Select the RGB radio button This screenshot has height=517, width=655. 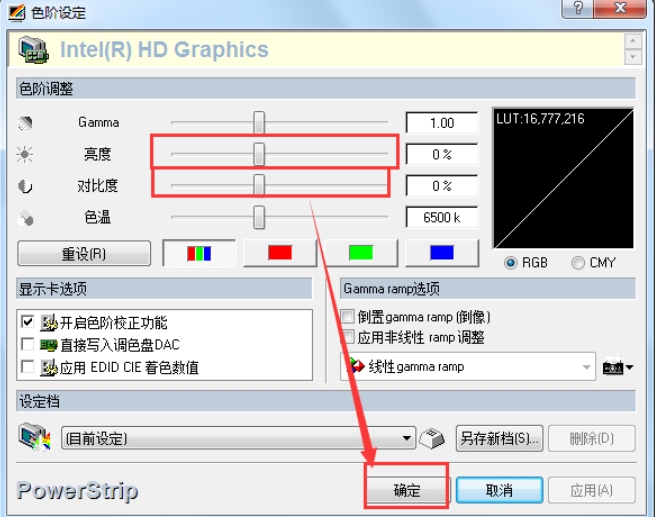pyautogui.click(x=510, y=263)
